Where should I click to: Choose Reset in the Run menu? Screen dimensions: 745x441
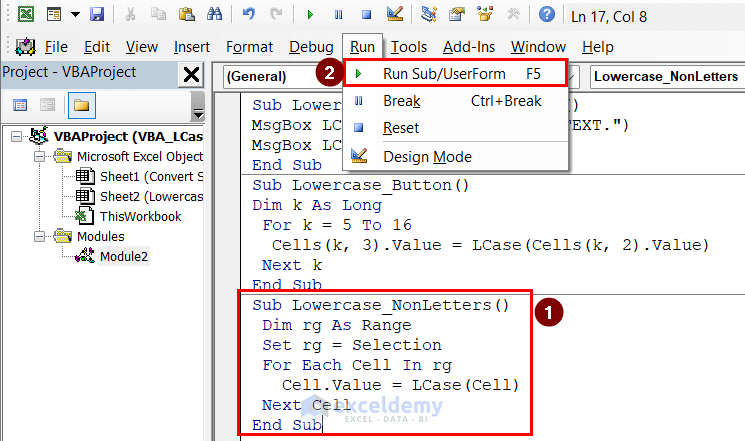[455, 128]
